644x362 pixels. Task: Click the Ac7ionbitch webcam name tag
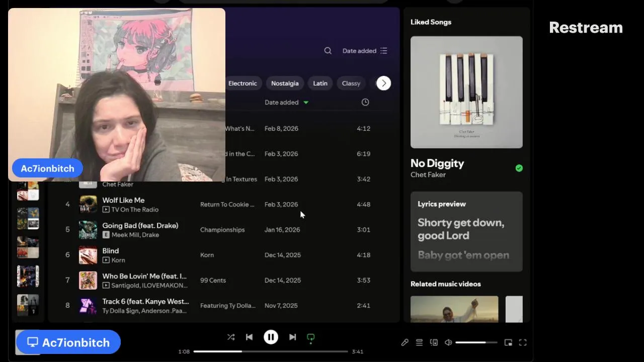(x=47, y=168)
